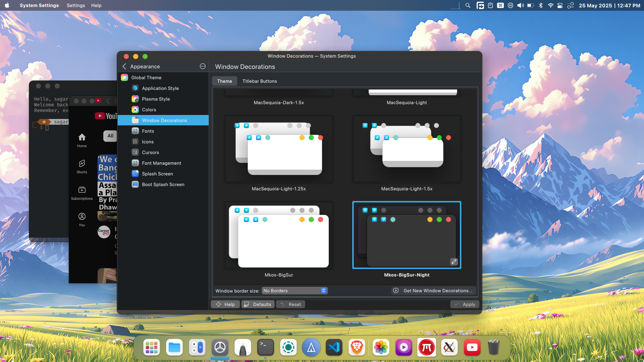
Task: Open Splash Screen in the sidebar
Action: [x=157, y=174]
